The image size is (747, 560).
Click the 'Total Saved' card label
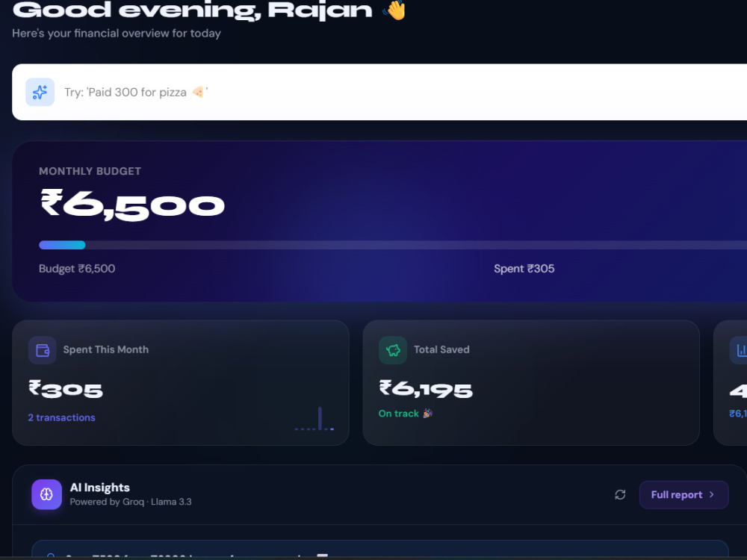441,349
